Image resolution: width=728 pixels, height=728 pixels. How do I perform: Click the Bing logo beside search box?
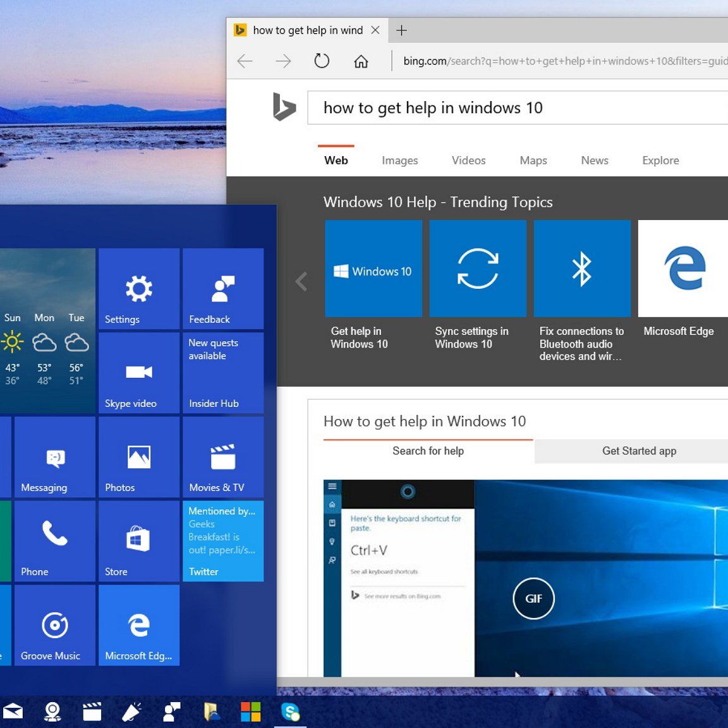(x=284, y=107)
